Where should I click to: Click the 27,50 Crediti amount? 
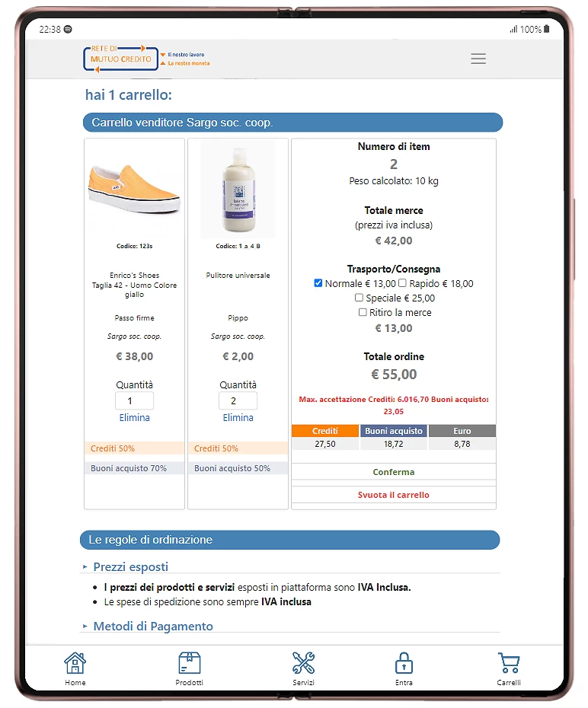325,444
